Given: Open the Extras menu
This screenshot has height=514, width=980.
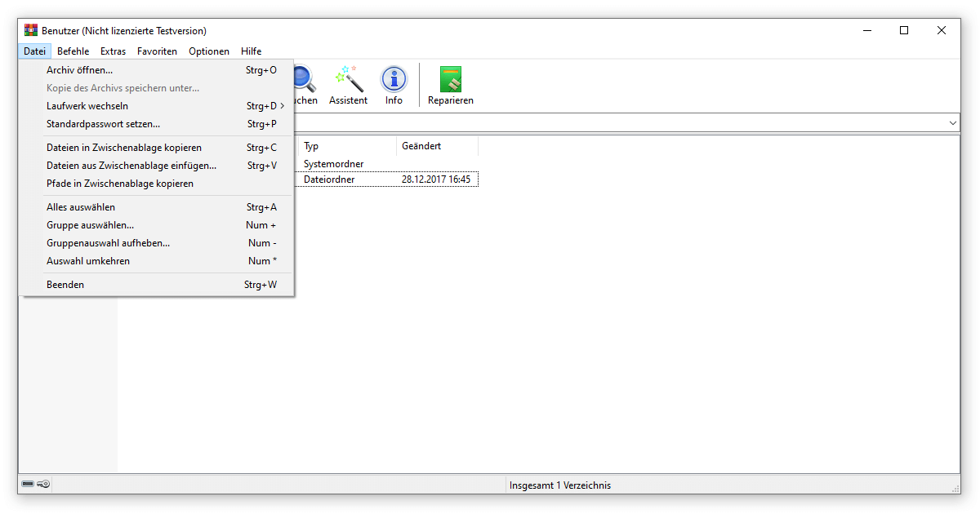Looking at the screenshot, I should [113, 51].
